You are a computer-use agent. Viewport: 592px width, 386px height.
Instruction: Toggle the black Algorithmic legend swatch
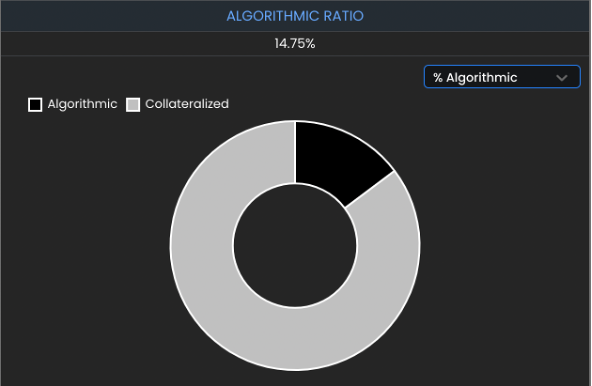35,105
